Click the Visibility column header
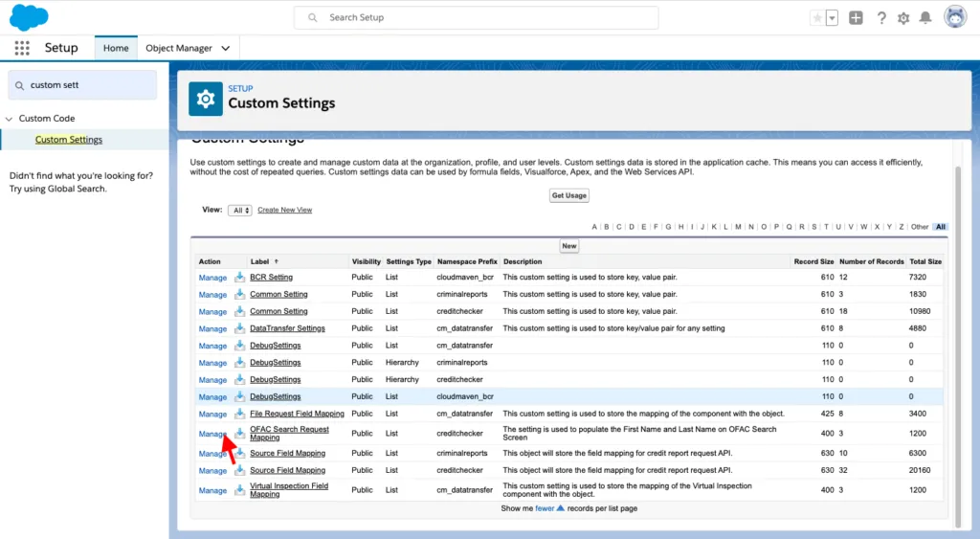The height and width of the screenshot is (539, 980). [x=367, y=262]
